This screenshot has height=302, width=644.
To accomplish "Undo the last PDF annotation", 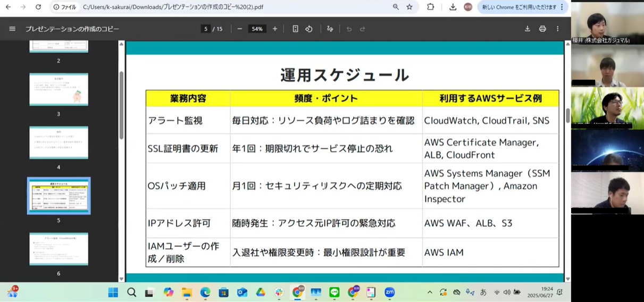I will pyautogui.click(x=349, y=29).
